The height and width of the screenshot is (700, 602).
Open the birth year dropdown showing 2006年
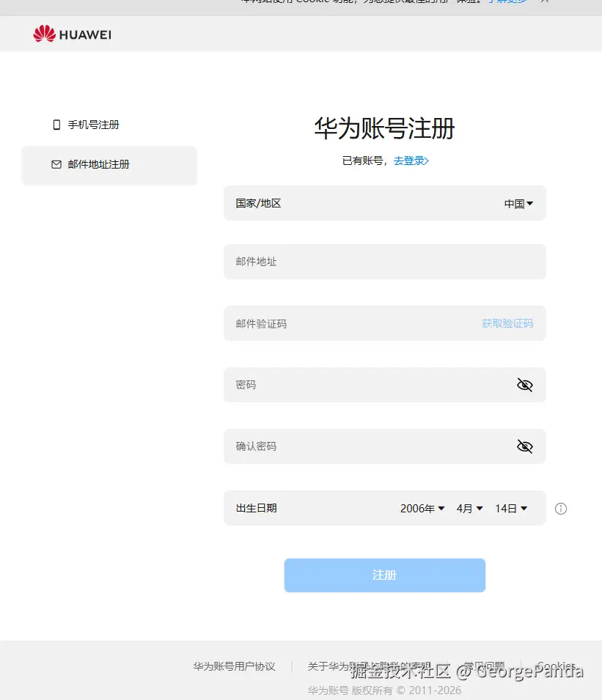click(x=422, y=508)
